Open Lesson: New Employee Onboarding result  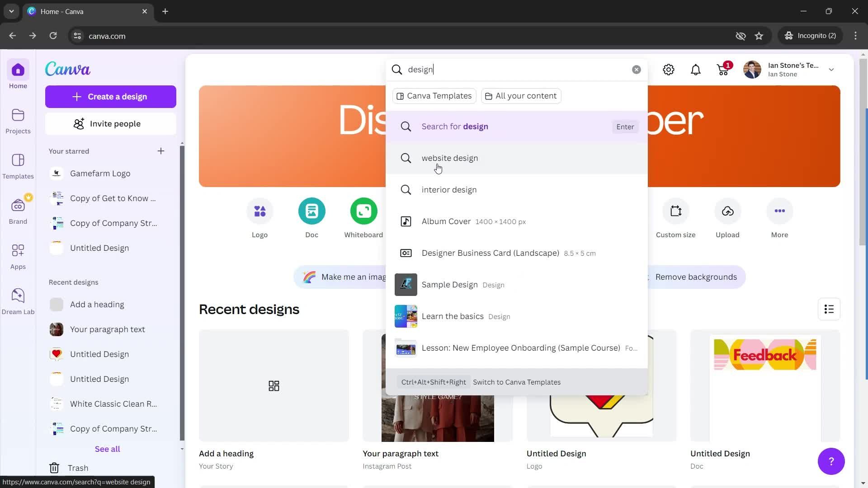coord(517,348)
